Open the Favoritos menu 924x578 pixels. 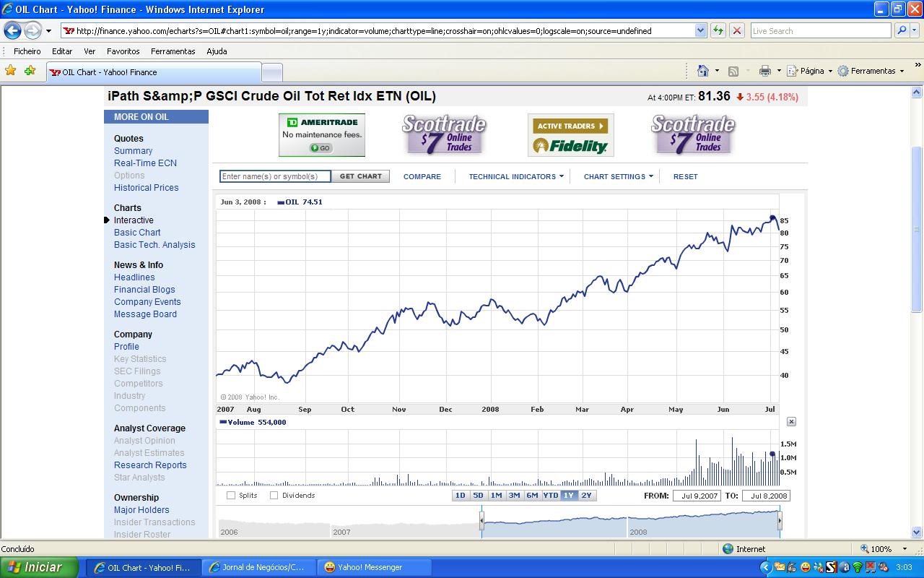[x=123, y=51]
